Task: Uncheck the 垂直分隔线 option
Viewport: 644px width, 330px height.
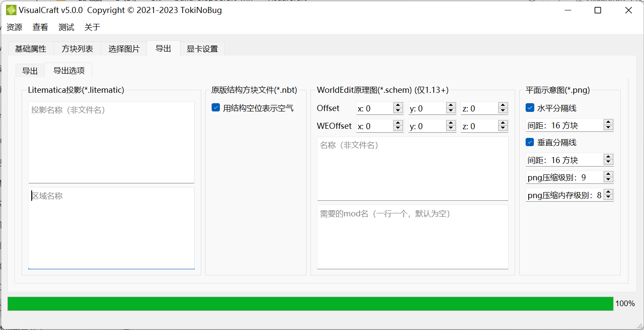Action: pyautogui.click(x=530, y=142)
